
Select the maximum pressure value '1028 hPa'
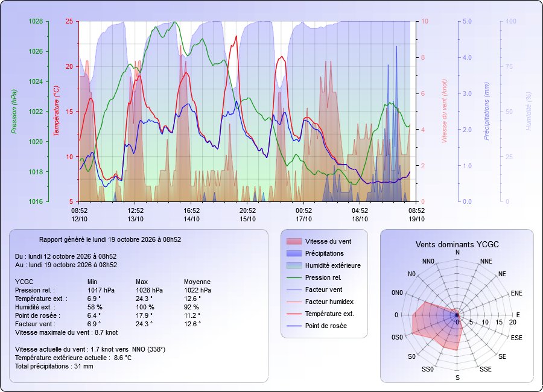pyautogui.click(x=149, y=290)
